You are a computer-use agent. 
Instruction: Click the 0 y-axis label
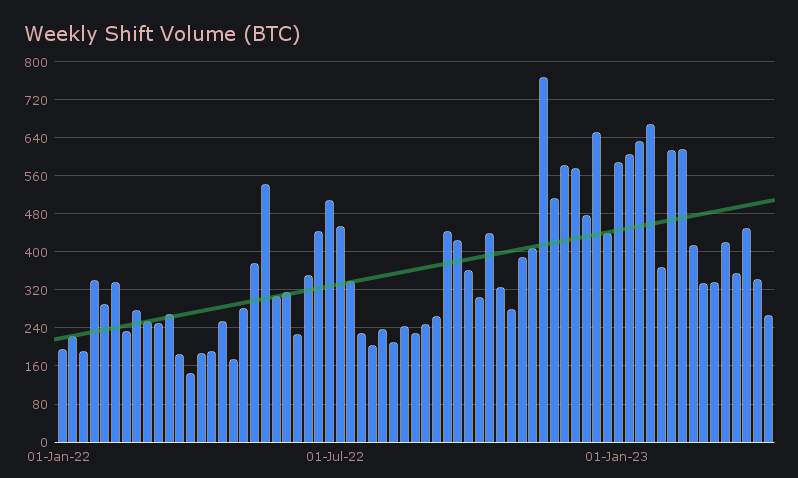pos(43,442)
